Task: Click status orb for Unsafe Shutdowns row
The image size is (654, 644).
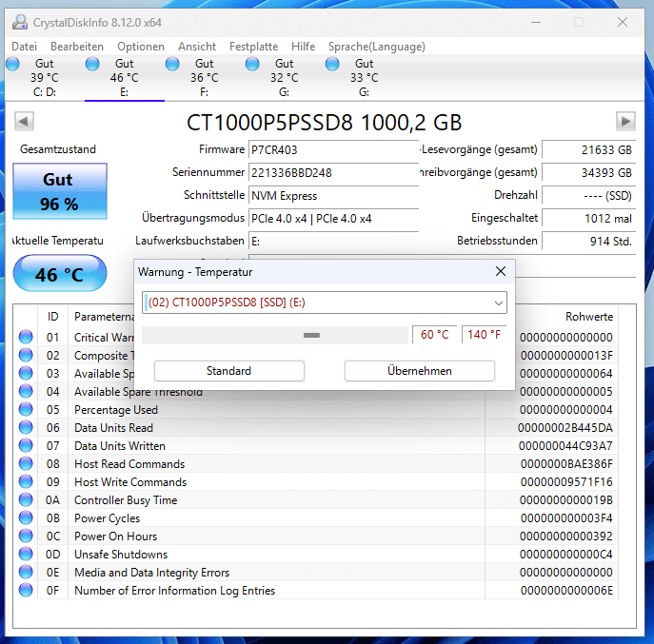Action: (x=26, y=554)
